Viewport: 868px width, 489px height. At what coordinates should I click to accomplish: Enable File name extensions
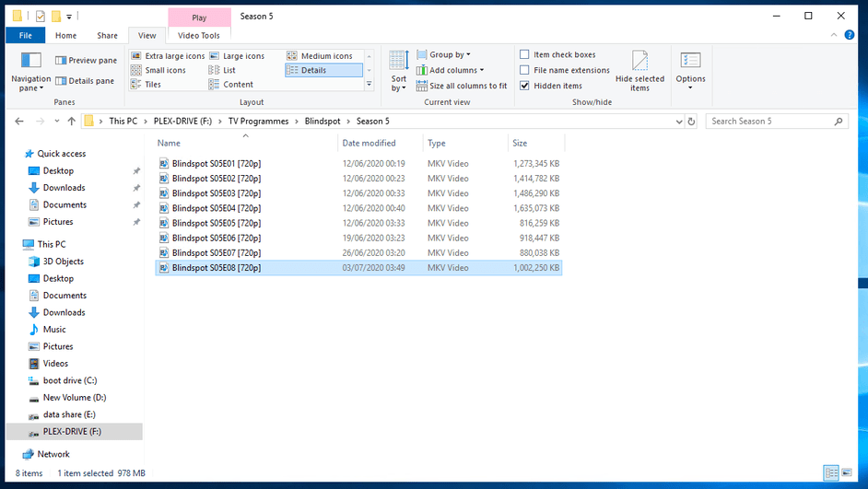coord(565,70)
